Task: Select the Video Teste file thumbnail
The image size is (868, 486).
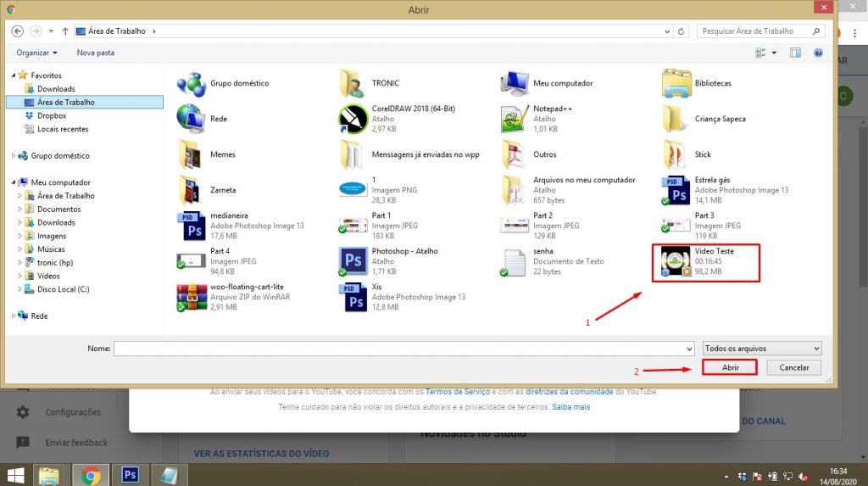Action: click(676, 261)
